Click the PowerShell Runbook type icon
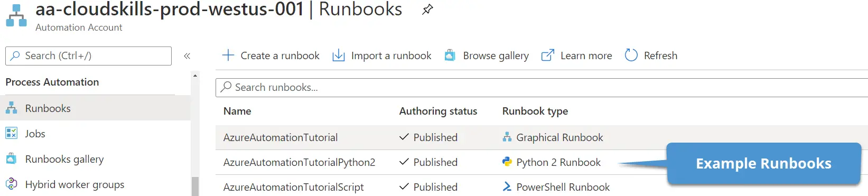Screen dimensions: 868x196 (507, 186)
